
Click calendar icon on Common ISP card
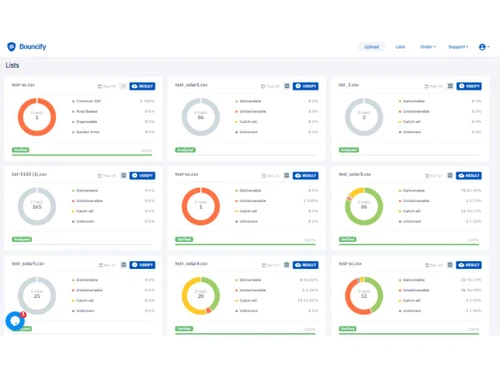tap(99, 86)
